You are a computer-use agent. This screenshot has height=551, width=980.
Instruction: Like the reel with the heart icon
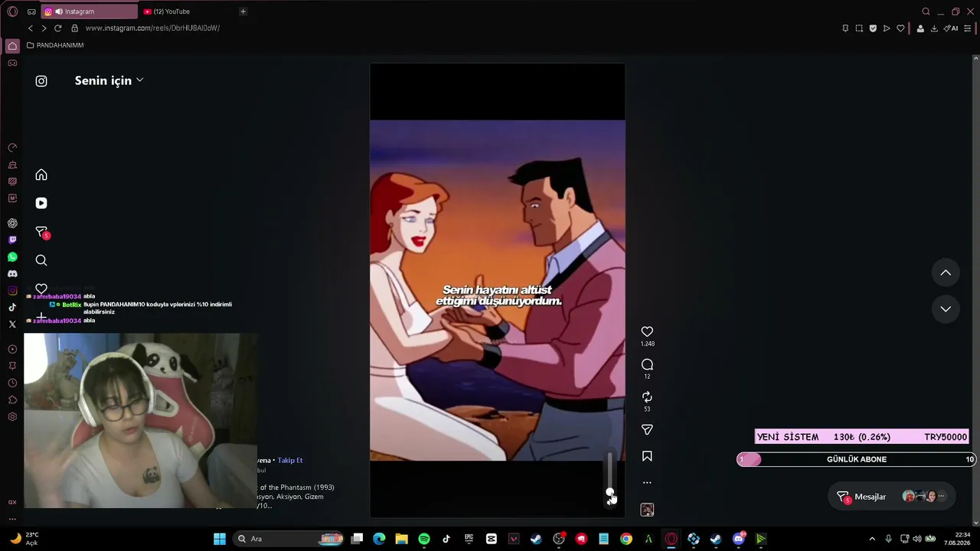[647, 331]
